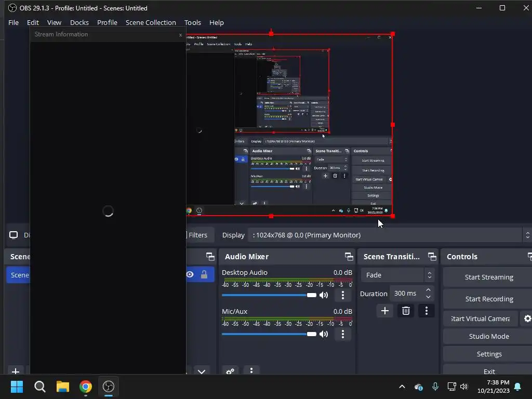Move source down with chevron arrow
The image size is (532, 399).
tap(202, 371)
